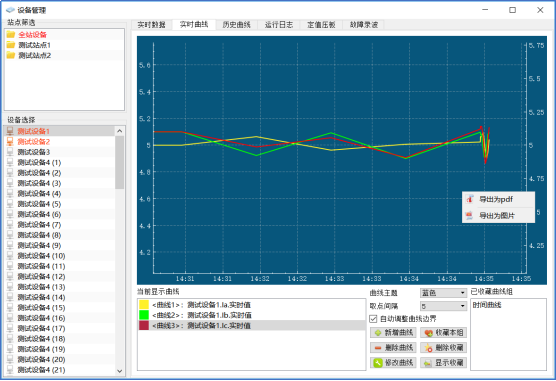
Task: Click the yellow swatch for 曲线1
Action: coord(144,305)
